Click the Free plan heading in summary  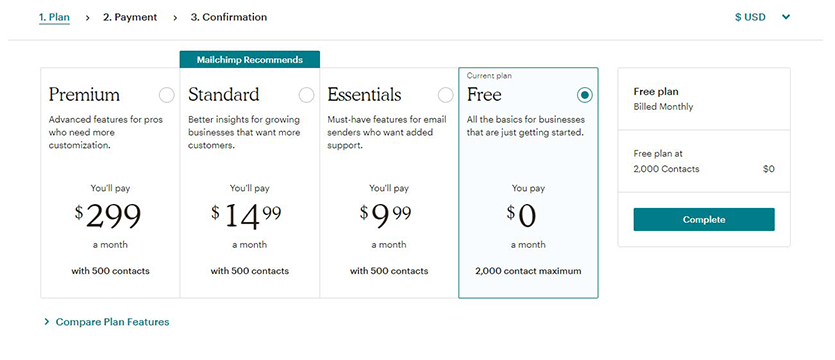(656, 92)
